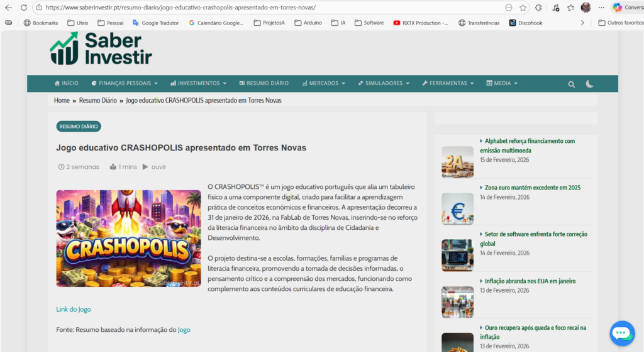The image size is (644, 352).
Task: Click the Resumo Diário category badge
Action: (x=79, y=127)
